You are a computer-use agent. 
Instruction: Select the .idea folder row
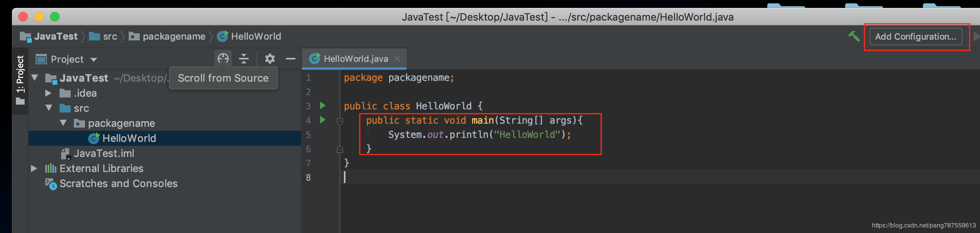coord(165,93)
